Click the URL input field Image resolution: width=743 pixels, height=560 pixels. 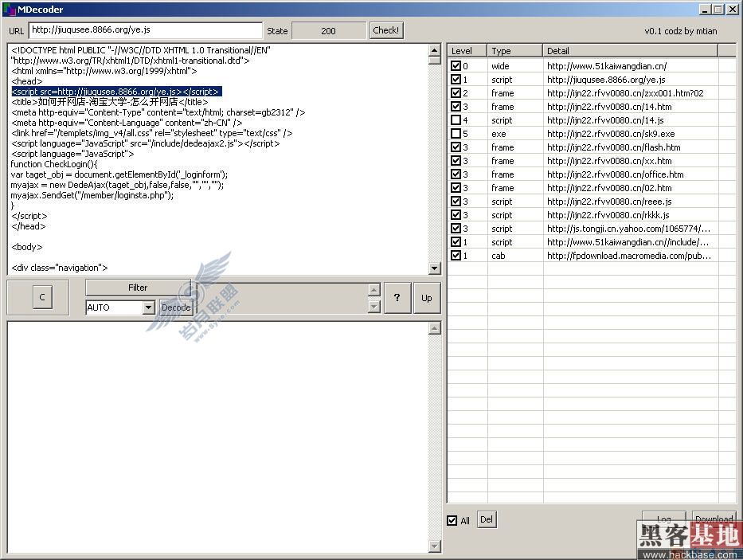(x=146, y=30)
